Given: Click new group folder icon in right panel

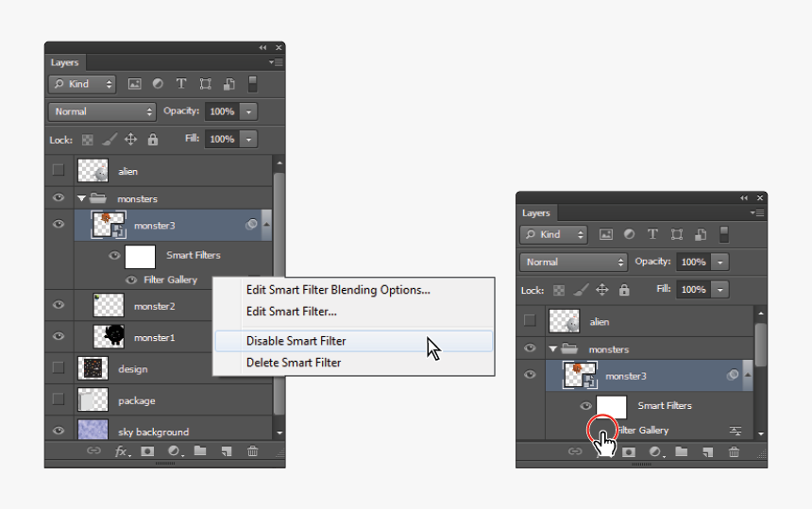Looking at the screenshot, I should (681, 452).
